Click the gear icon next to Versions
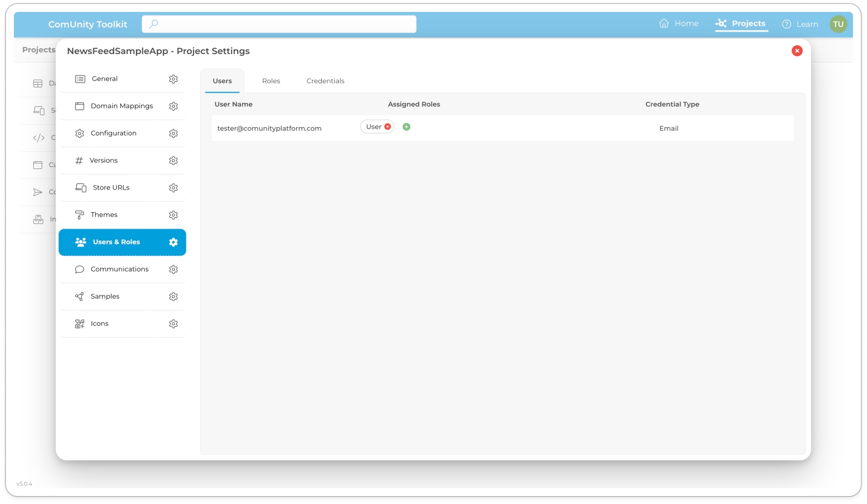 coord(173,161)
